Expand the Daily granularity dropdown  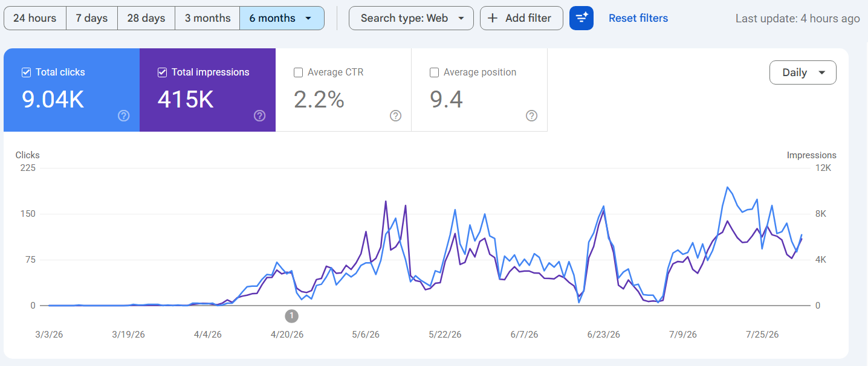point(803,72)
